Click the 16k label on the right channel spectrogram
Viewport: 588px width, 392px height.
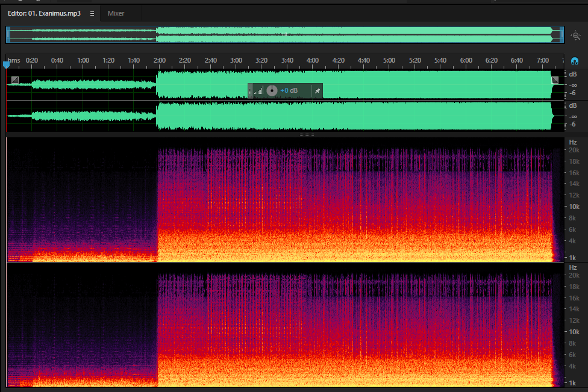click(x=574, y=298)
